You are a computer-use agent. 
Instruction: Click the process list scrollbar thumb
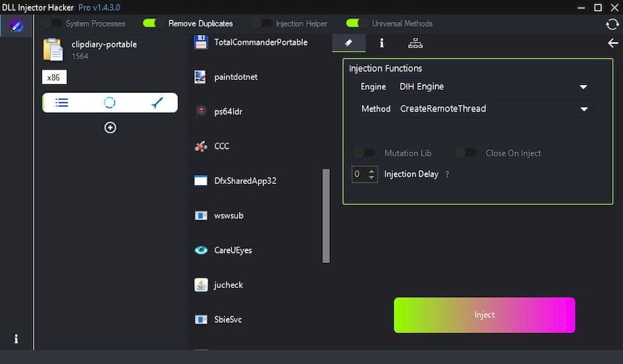point(326,215)
